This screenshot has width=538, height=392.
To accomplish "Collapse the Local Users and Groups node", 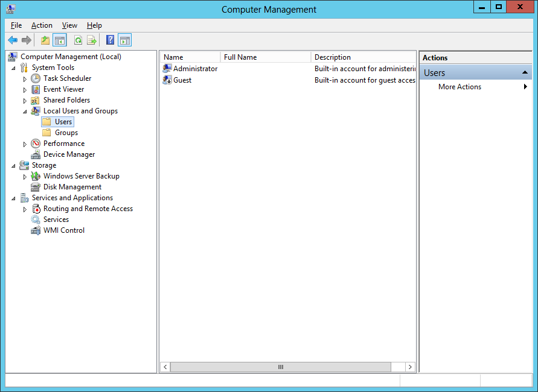I will [25, 112].
